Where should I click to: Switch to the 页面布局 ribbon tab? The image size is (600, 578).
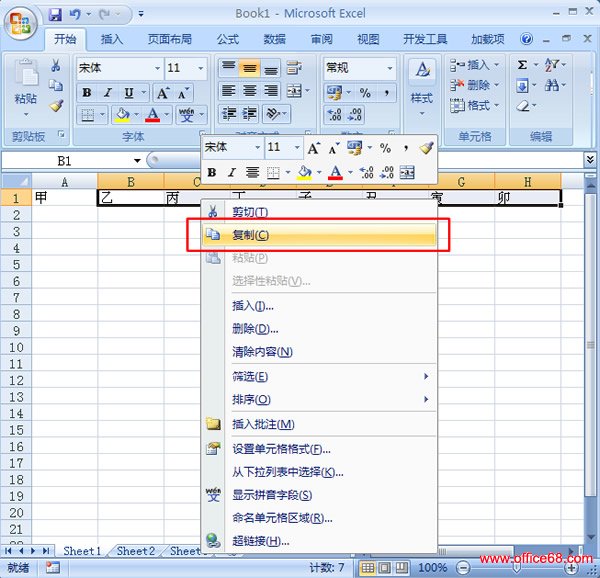(170, 39)
